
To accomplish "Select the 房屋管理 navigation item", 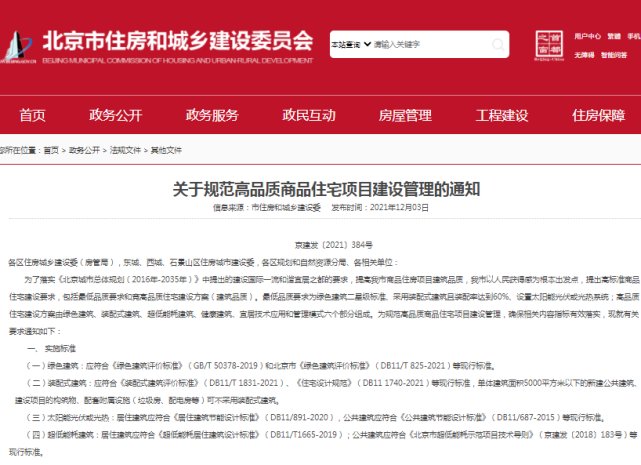I will [404, 115].
